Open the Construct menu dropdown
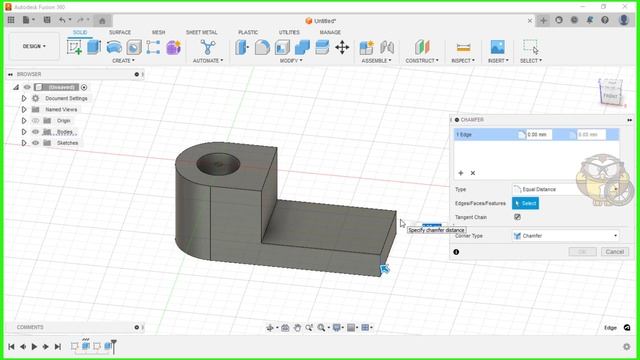 (422, 60)
